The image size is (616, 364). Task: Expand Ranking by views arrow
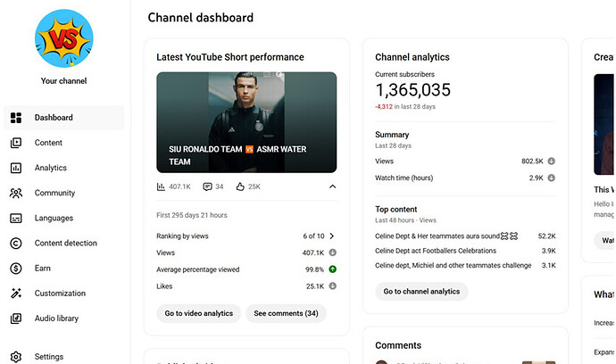(332, 236)
